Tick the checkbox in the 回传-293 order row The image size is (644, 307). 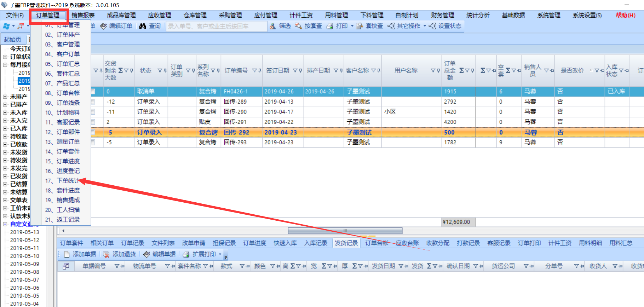tap(93, 142)
